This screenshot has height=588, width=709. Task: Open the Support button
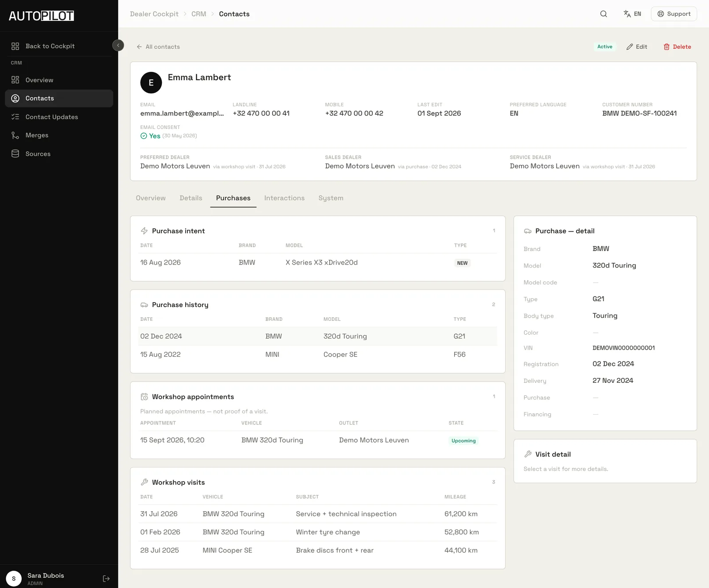click(x=674, y=14)
